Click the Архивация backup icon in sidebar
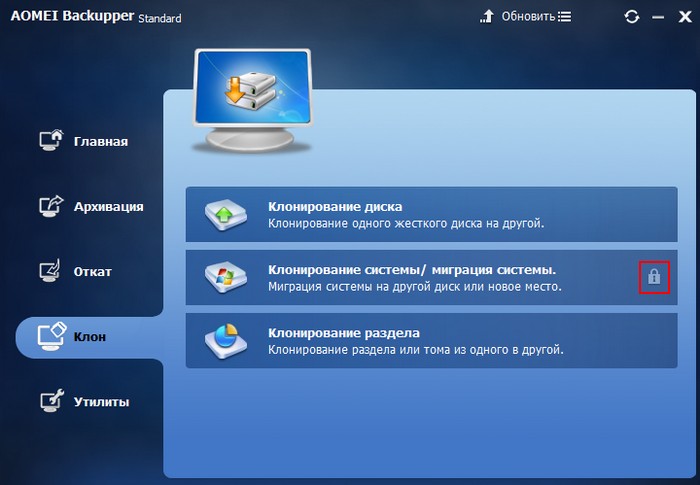This screenshot has height=485, width=700. pyautogui.click(x=51, y=206)
